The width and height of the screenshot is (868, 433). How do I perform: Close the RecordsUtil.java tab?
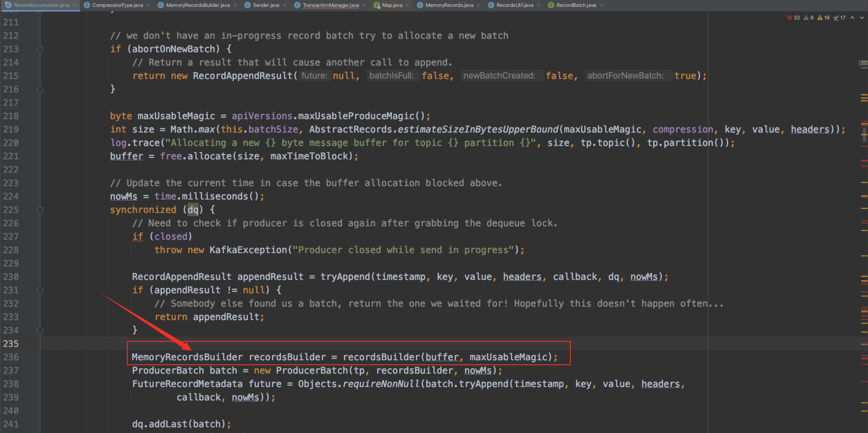click(x=539, y=5)
